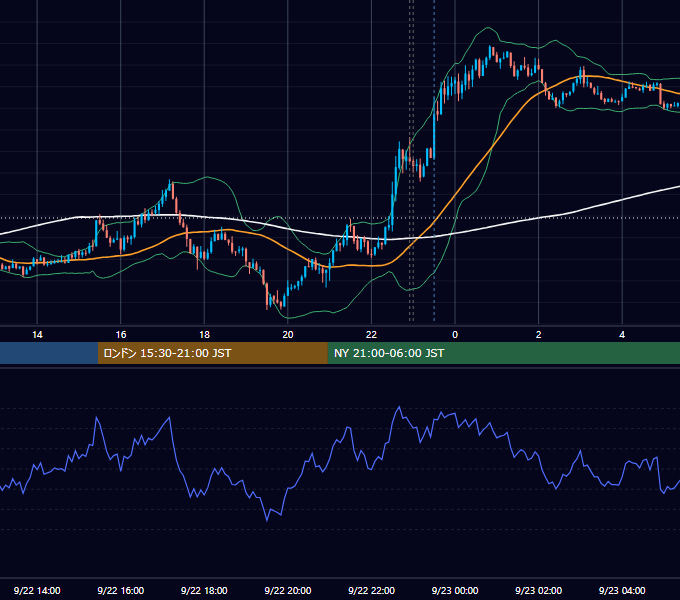Click the 9/22 20:00 time label
680x600 pixels.
click(x=288, y=590)
